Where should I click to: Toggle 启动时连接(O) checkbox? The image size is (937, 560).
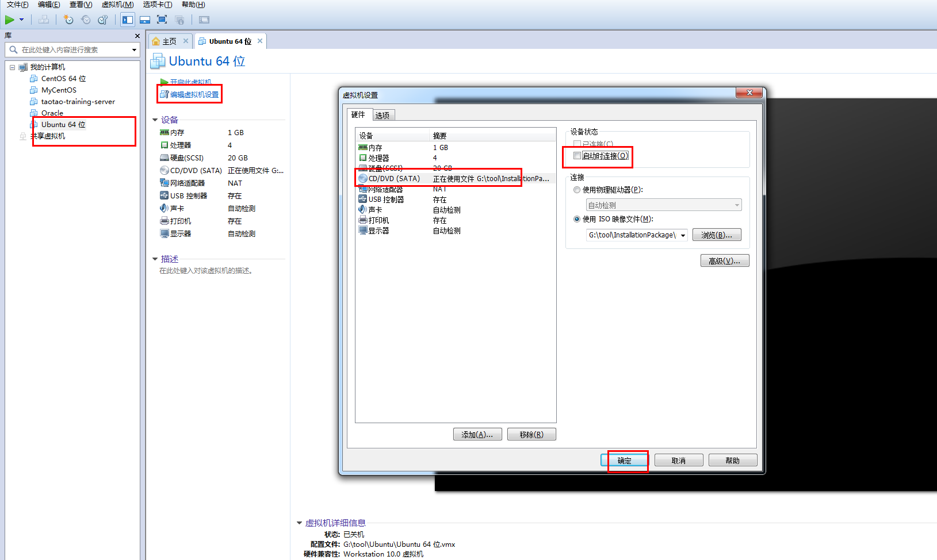point(577,156)
